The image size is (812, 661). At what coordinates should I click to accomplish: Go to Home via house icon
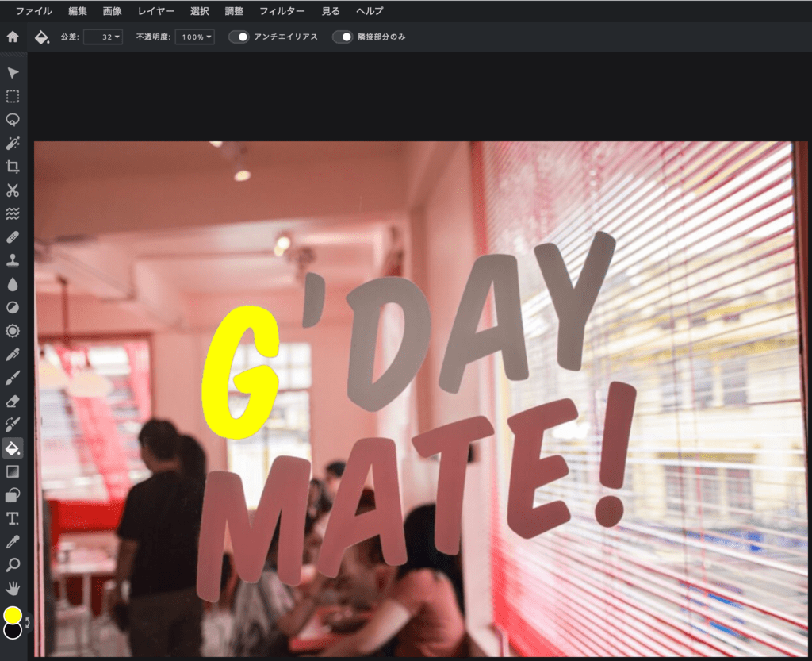point(13,37)
